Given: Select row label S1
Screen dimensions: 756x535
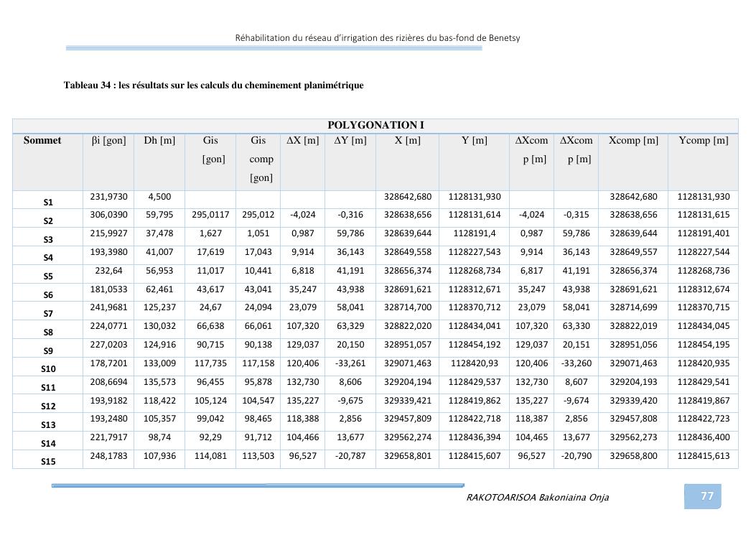Looking at the screenshot, I should tap(48, 203).
